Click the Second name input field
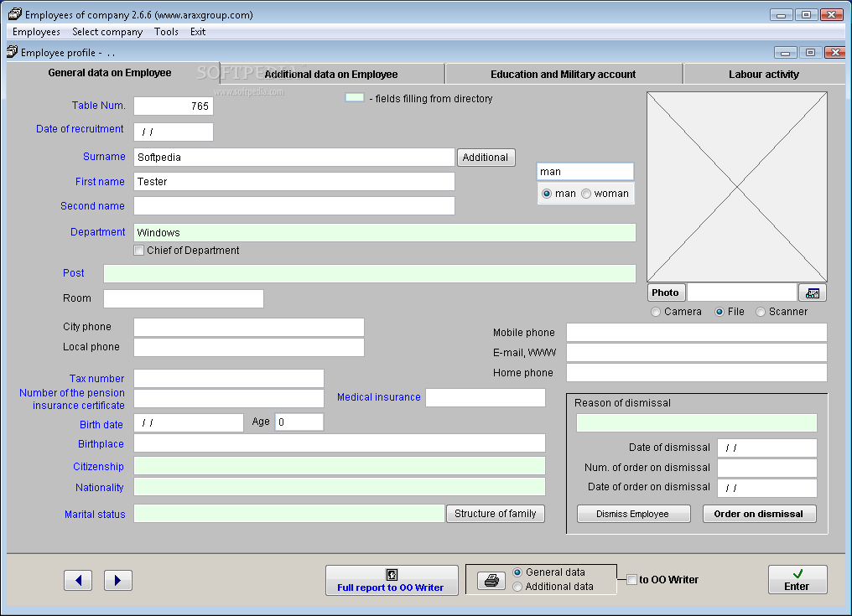 [x=294, y=206]
